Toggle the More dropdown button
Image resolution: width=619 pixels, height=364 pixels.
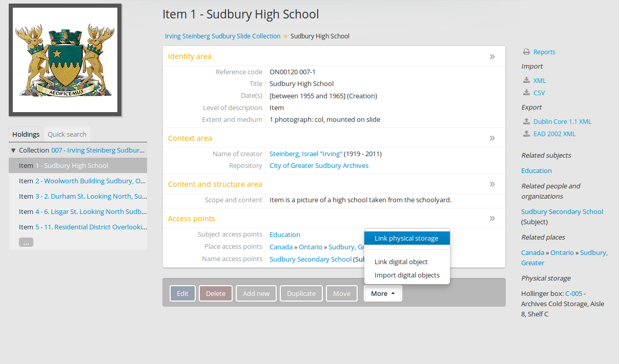pyautogui.click(x=383, y=293)
